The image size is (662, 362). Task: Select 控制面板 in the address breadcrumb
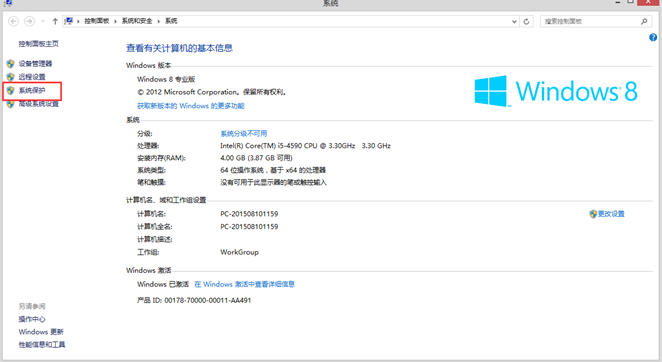pos(96,21)
